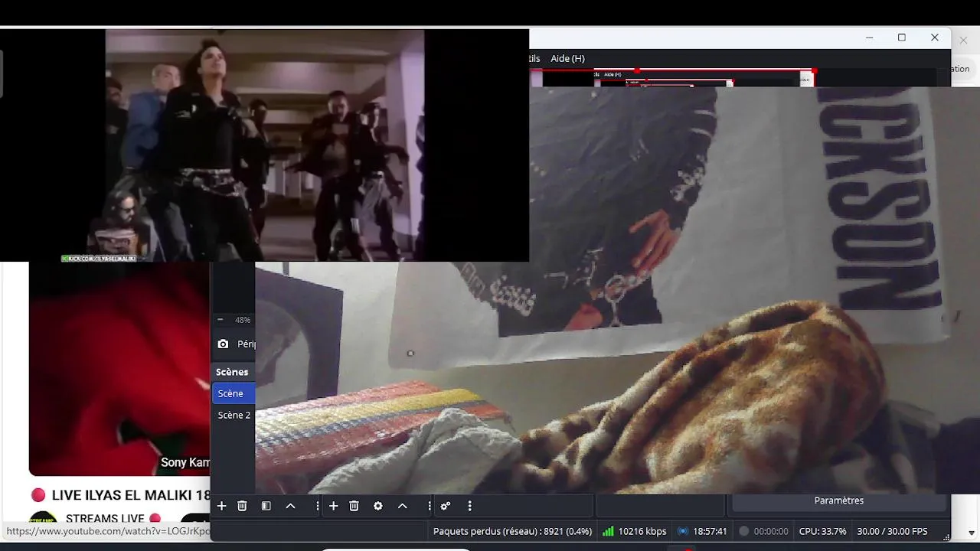Viewport: 980px width, 551px height.
Task: Click the 48% preview zoom value
Action: point(243,320)
